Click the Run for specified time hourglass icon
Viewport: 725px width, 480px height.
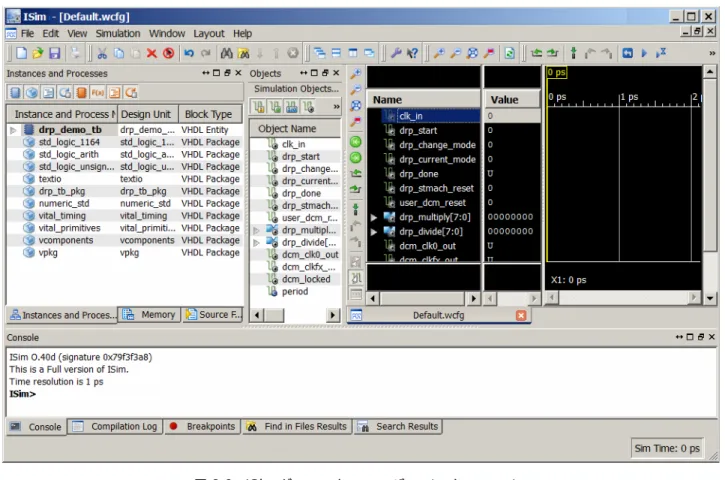[x=661, y=53]
